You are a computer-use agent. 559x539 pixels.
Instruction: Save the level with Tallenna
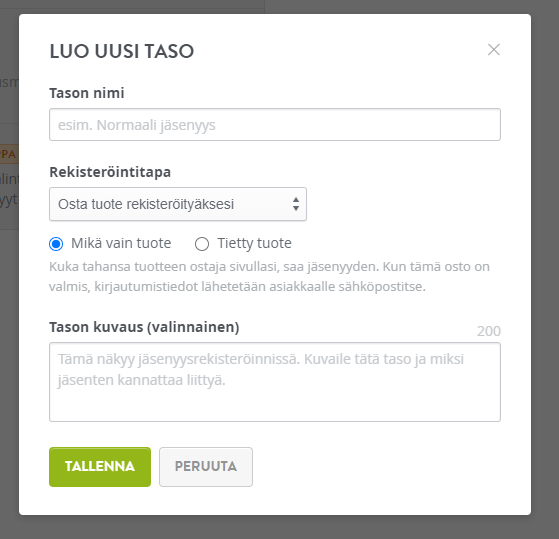[x=100, y=467]
